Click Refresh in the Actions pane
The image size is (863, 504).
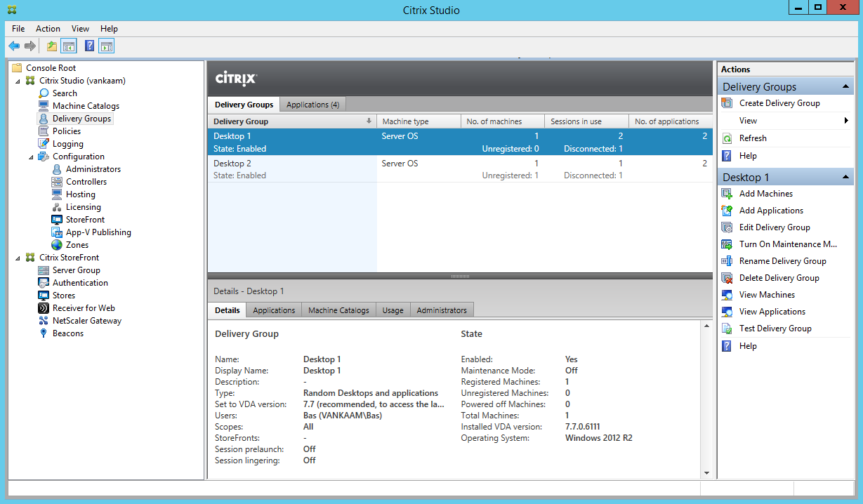coord(753,138)
